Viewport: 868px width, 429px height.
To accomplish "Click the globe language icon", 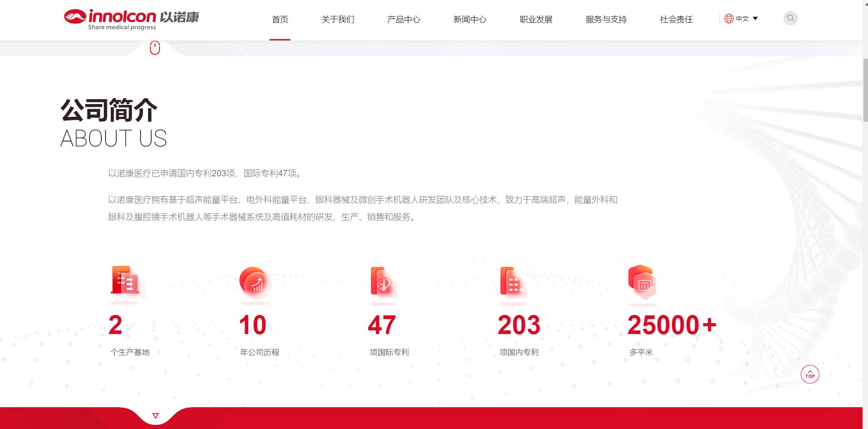I will pos(729,19).
